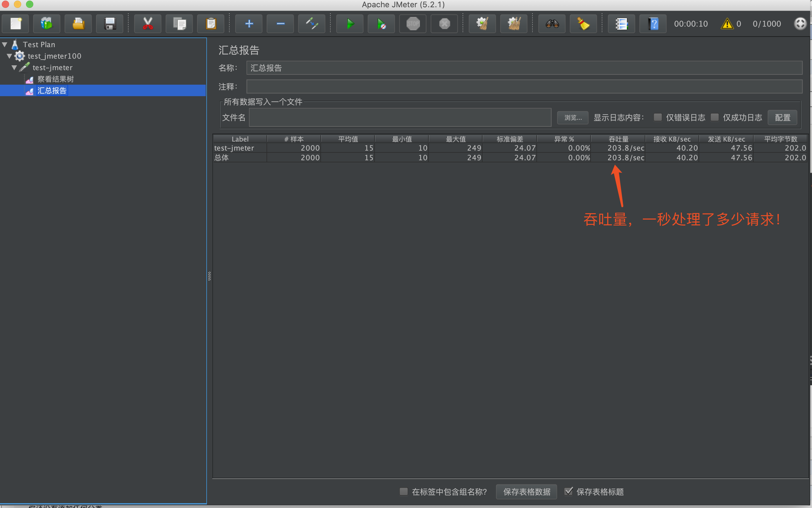Click the 最小值 column header

click(402, 139)
